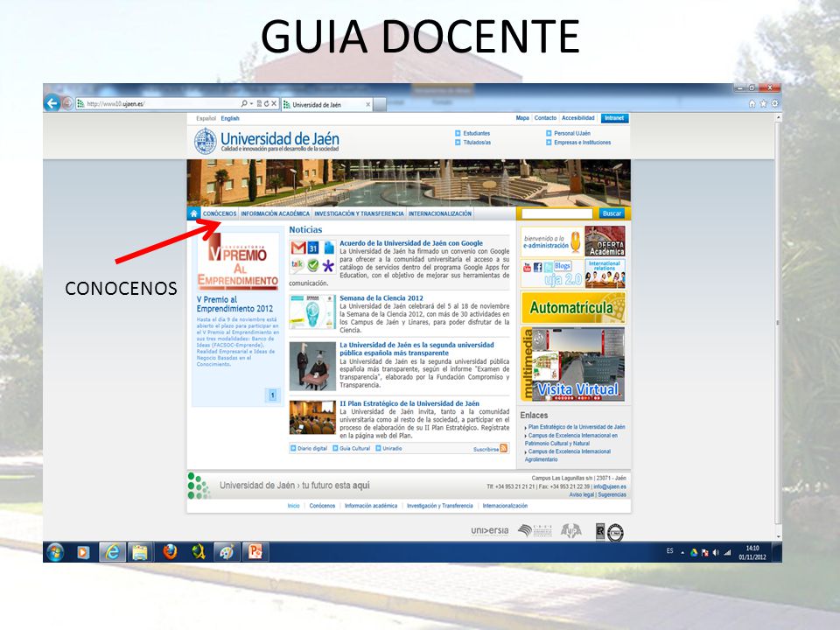Open II Plan Estratégico news headline

click(409, 403)
